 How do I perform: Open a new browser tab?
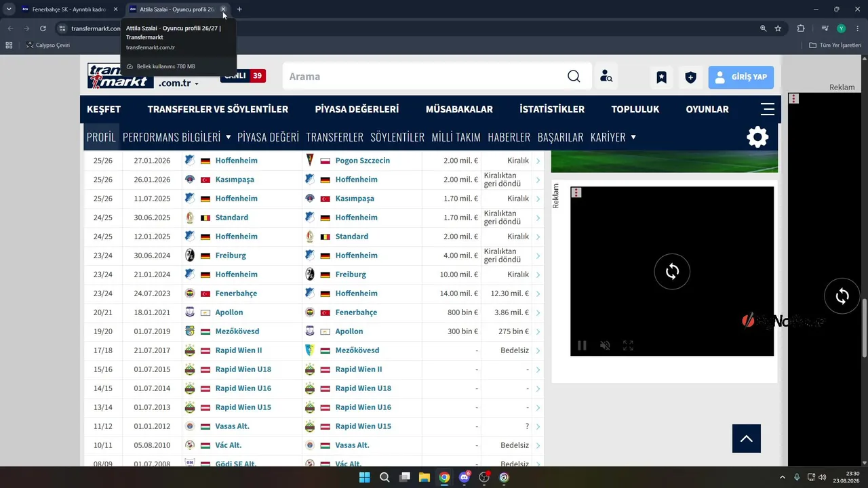[239, 9]
